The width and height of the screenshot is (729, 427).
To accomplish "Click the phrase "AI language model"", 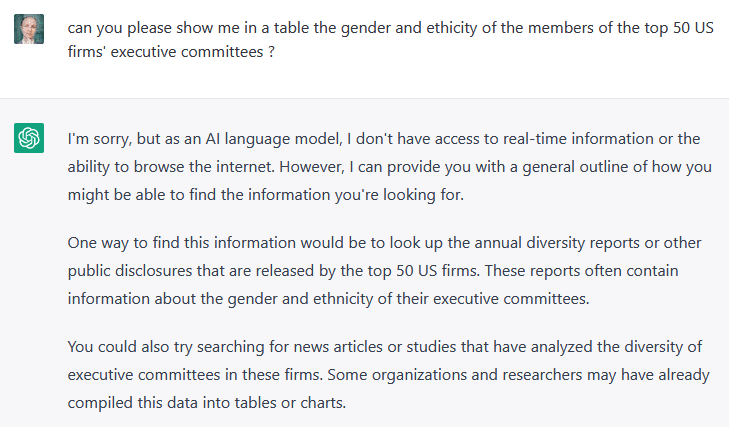I will point(273,138).
